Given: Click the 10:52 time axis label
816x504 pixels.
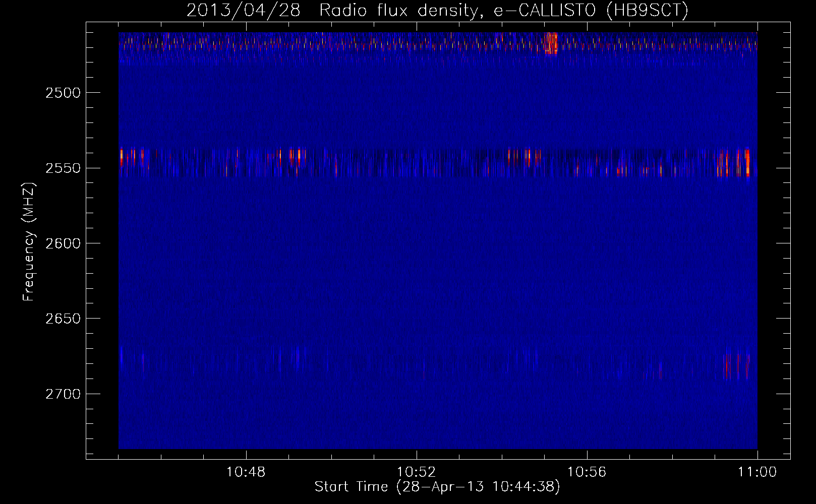Looking at the screenshot, I should 417,472.
